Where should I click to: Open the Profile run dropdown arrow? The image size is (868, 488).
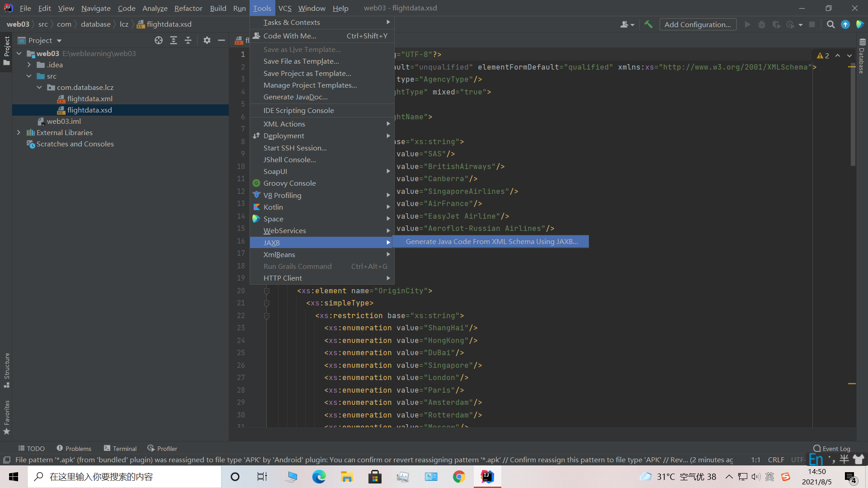801,25
